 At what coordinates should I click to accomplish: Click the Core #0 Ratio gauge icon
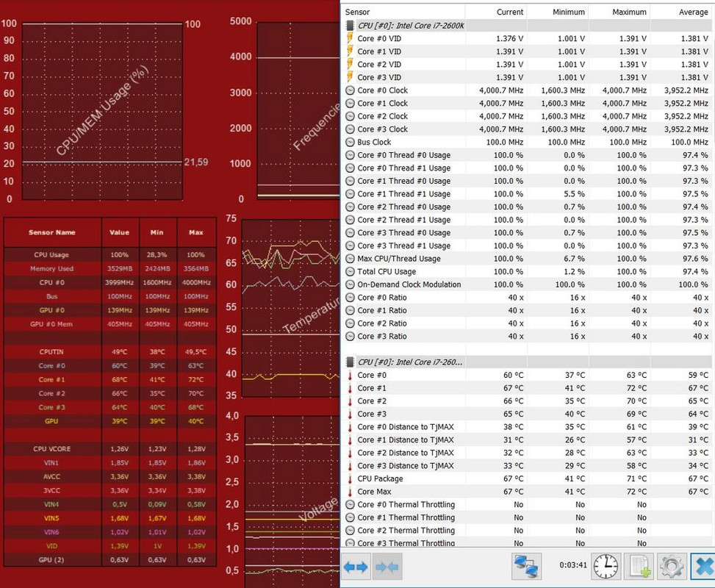(351, 298)
